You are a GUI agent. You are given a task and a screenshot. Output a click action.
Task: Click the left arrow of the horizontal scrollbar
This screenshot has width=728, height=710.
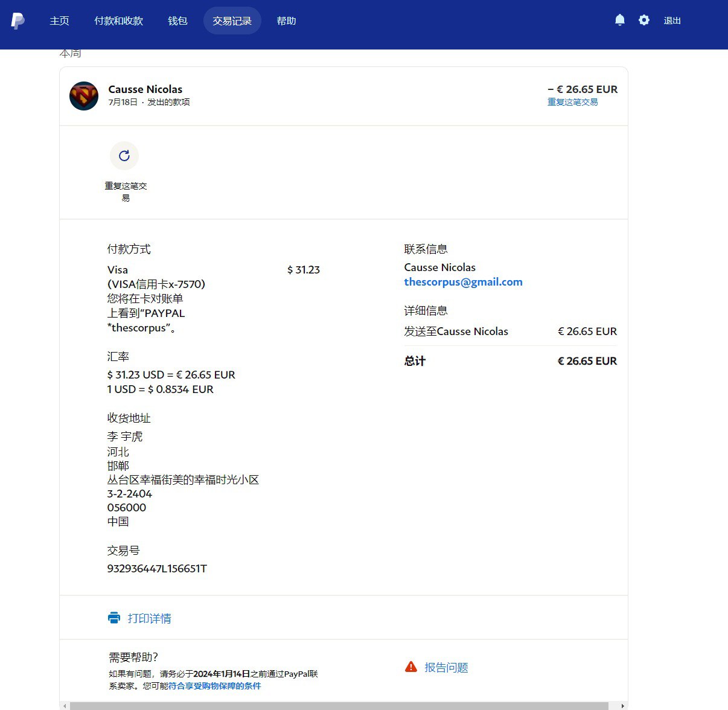(64, 706)
